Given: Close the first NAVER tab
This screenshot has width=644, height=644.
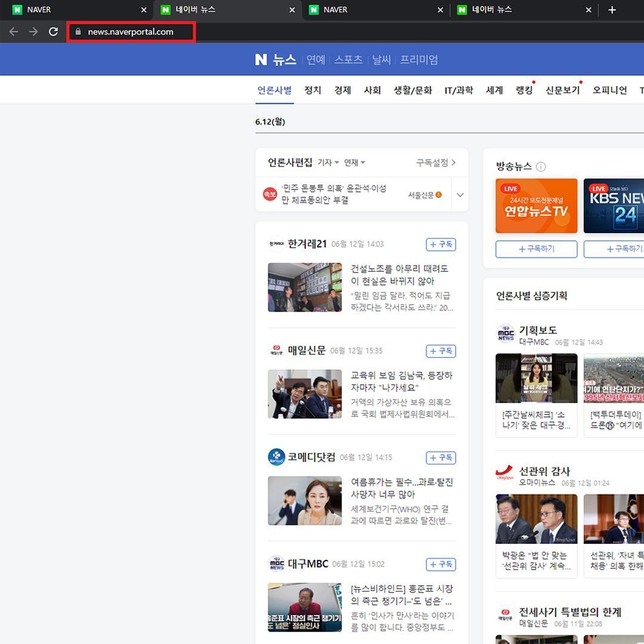Looking at the screenshot, I should pyautogui.click(x=144, y=10).
